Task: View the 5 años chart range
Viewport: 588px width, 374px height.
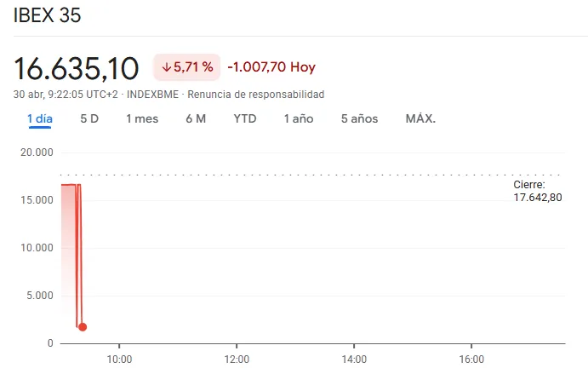Action: (359, 118)
